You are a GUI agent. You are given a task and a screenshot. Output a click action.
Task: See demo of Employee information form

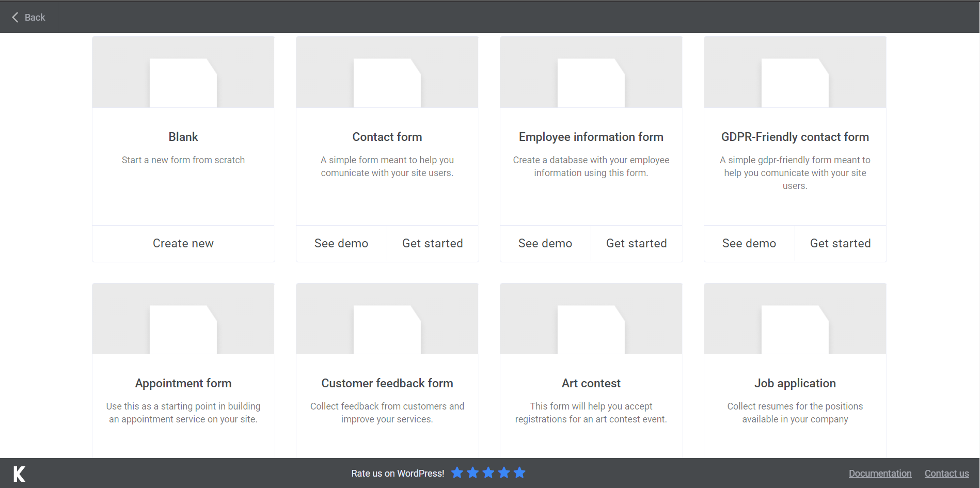click(x=545, y=243)
